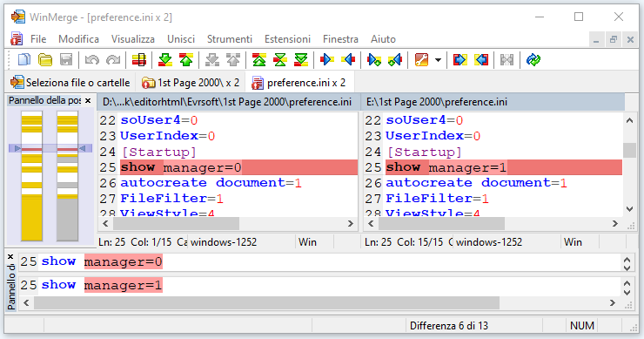The width and height of the screenshot is (644, 339).
Task: Click the Copy all to right icon
Action: pyautogui.click(x=460, y=60)
